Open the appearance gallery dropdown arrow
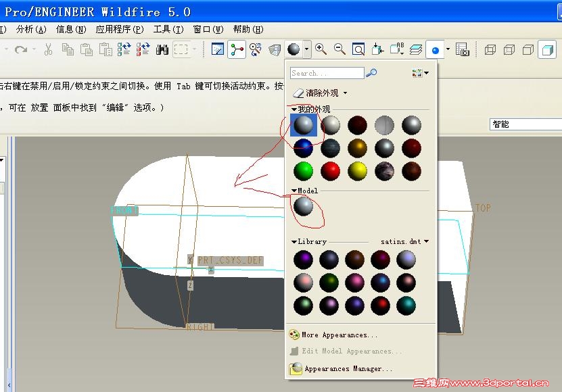 coord(307,49)
